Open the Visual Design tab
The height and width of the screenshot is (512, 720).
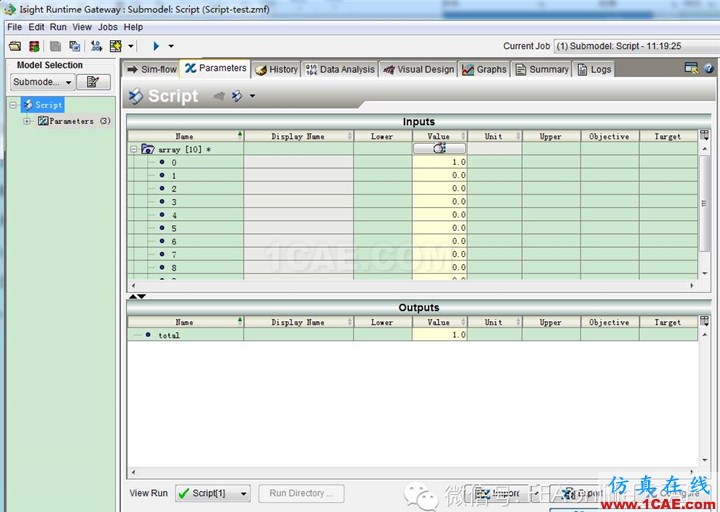(x=418, y=69)
